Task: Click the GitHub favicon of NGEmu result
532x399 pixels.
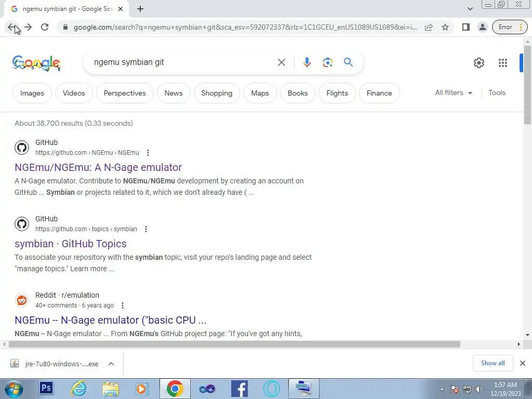Action: click(22, 148)
